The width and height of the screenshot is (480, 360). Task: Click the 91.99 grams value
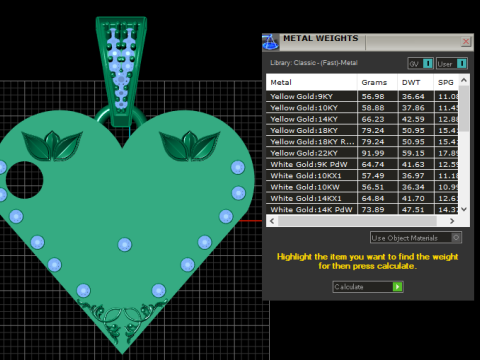373,153
